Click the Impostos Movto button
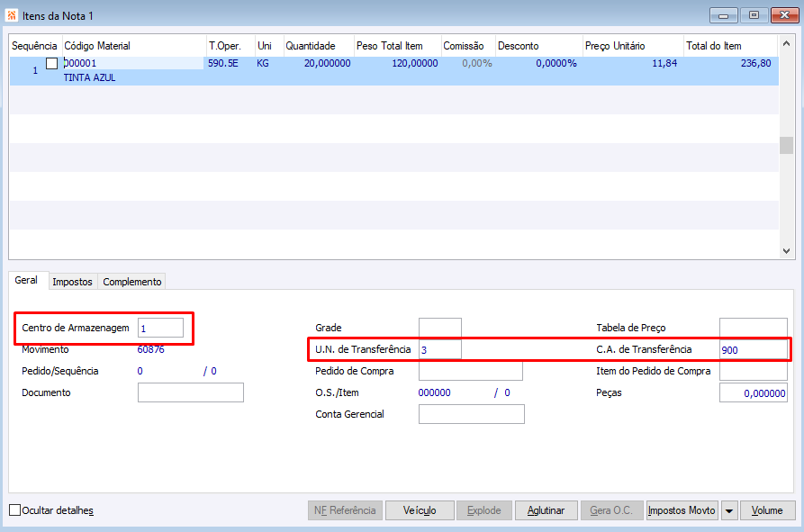804x532 pixels. [x=682, y=510]
